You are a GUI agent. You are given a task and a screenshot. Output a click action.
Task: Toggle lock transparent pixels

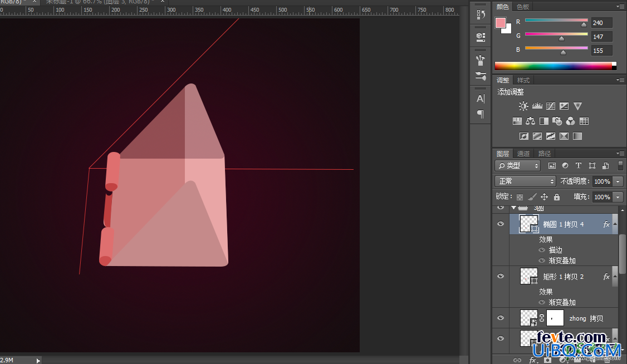tap(520, 197)
